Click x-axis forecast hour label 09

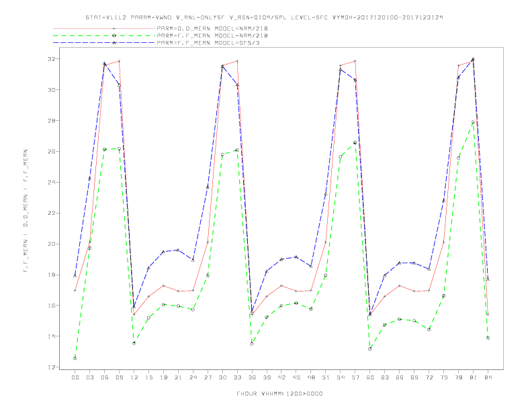click(119, 377)
